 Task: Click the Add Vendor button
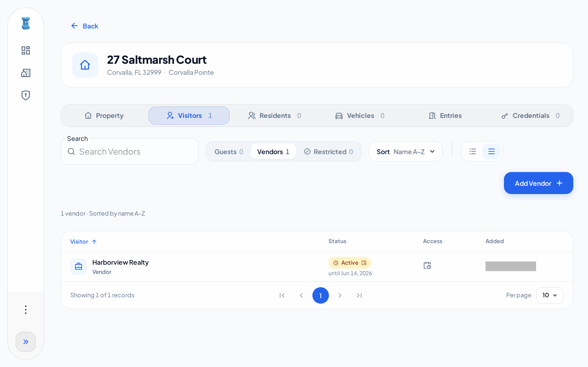pos(538,183)
